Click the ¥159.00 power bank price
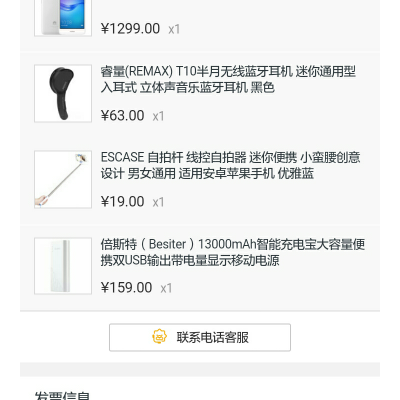The width and height of the screenshot is (400, 400). pos(127,288)
